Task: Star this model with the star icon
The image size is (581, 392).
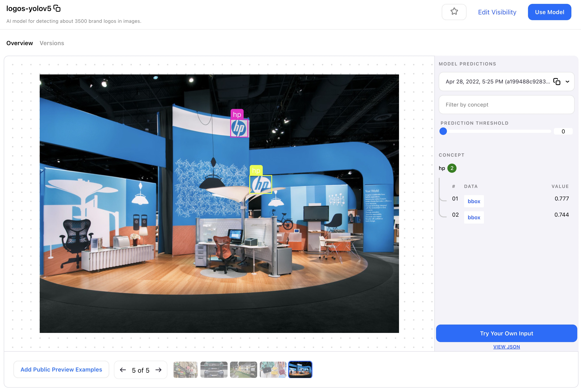Action: (454, 12)
